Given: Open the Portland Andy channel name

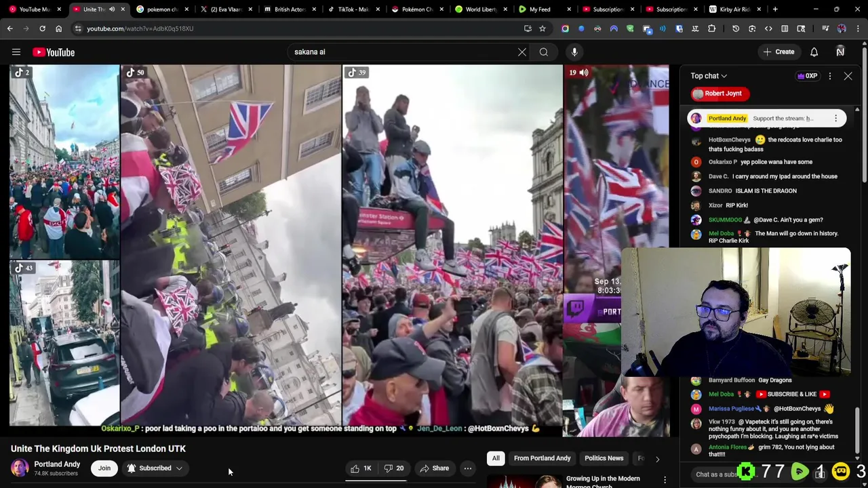Looking at the screenshot, I should click(57, 464).
